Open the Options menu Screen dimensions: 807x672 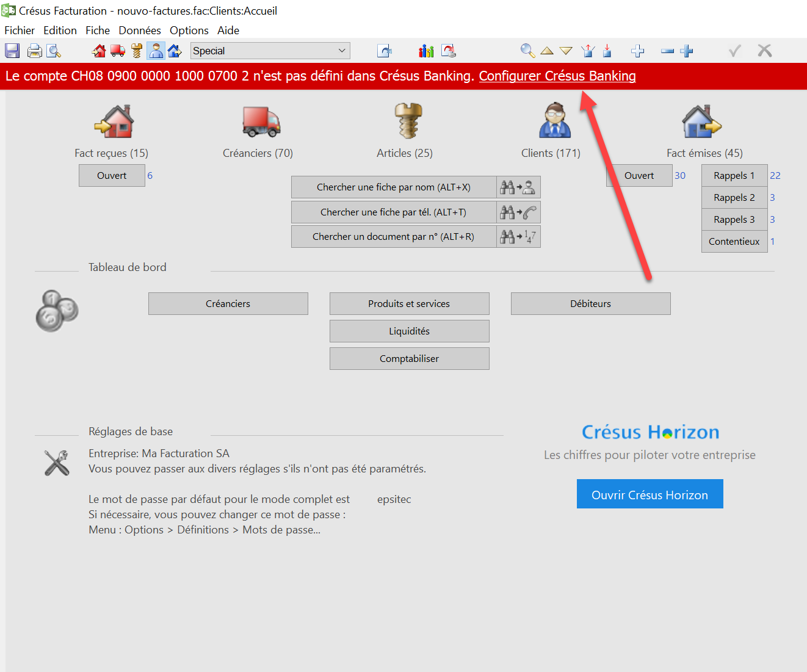tap(189, 31)
